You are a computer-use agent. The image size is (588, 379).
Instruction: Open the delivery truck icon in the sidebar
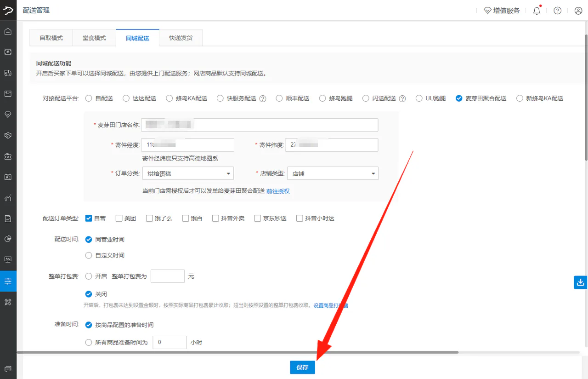point(8,73)
